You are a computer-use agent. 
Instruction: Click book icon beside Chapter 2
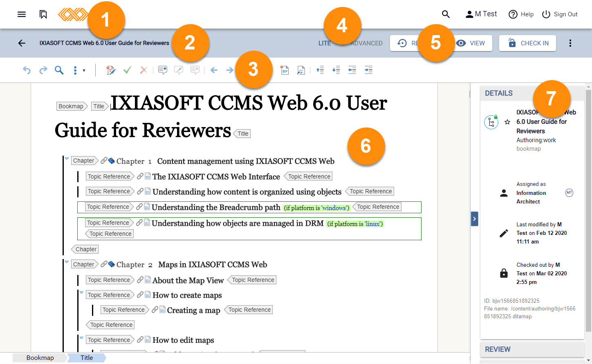111,264
